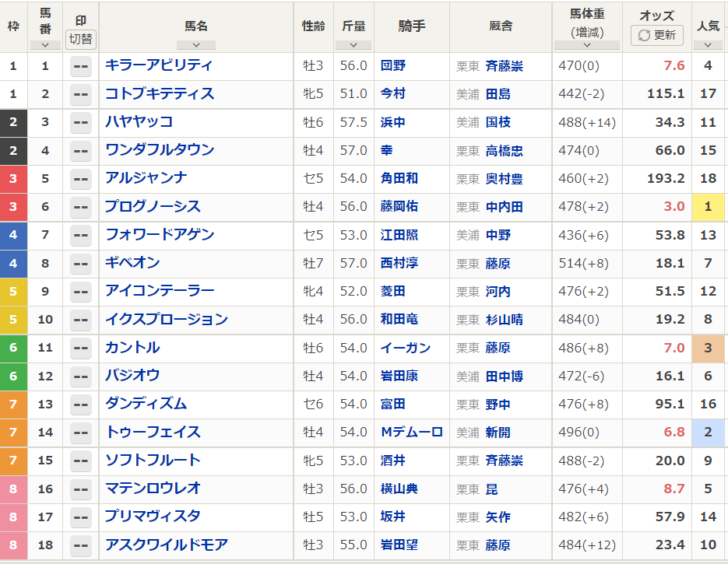This screenshot has height=564, width=728.
Task: Open horse page ワンダフルタウン
Action: 160,149
